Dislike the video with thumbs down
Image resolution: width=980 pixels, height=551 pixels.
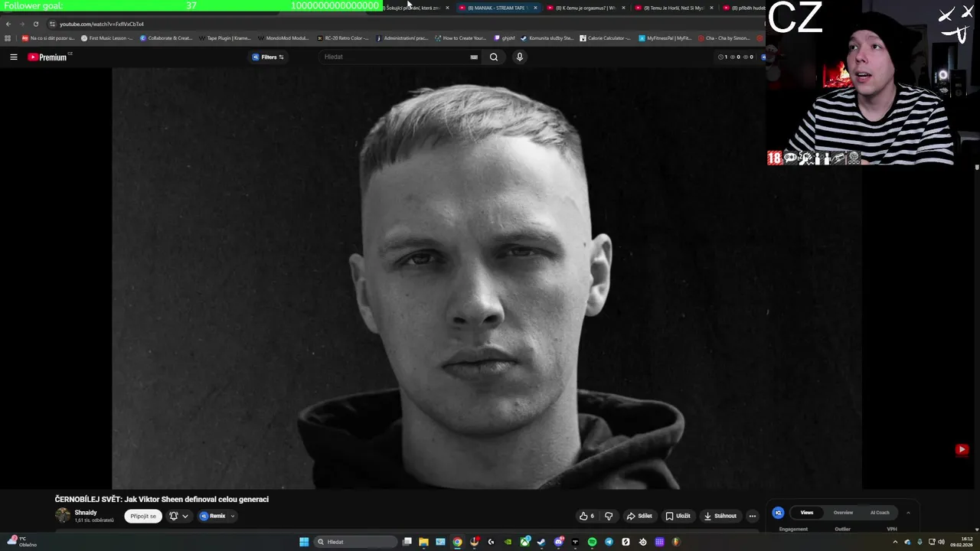point(609,516)
